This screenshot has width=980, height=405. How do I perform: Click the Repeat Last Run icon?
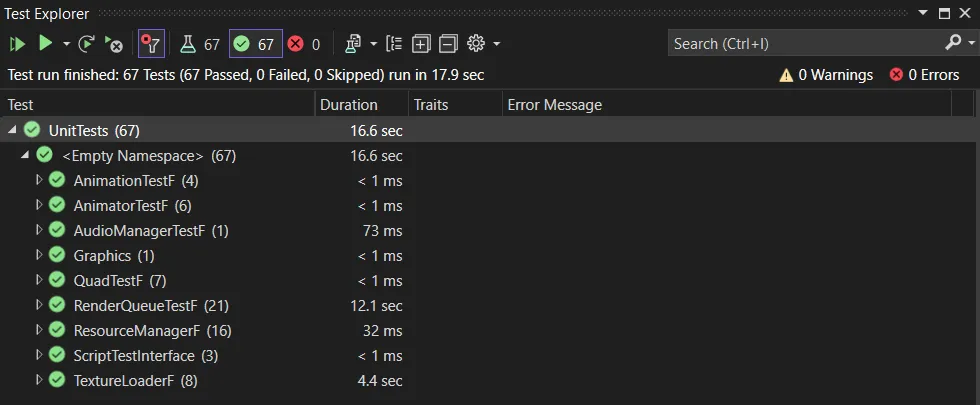click(x=87, y=44)
